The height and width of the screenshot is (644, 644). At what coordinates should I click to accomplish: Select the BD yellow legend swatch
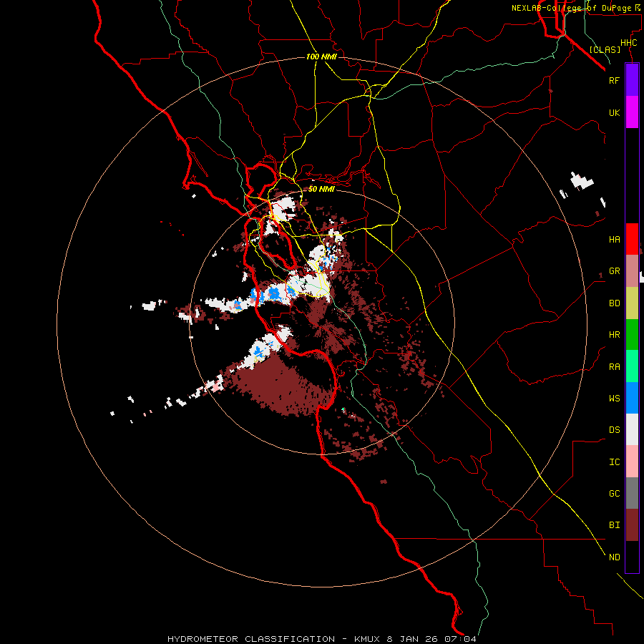[x=632, y=303]
